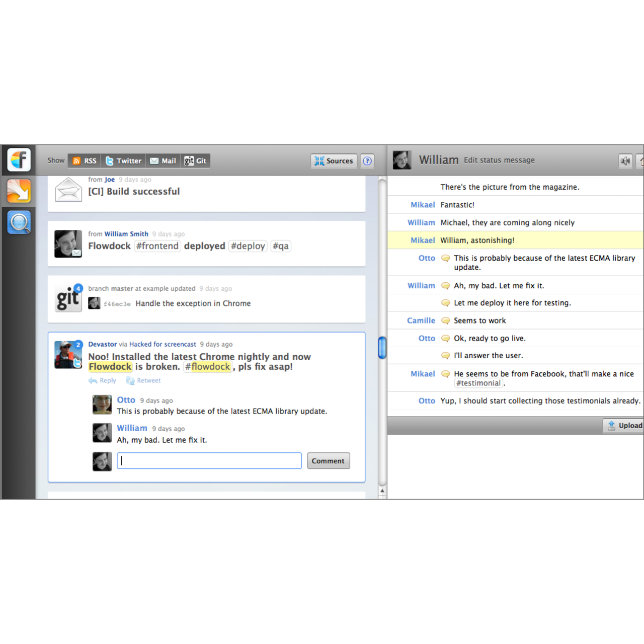Select the orange flow icon in the sidebar
Viewport: 644px width, 644px height.
18,191
